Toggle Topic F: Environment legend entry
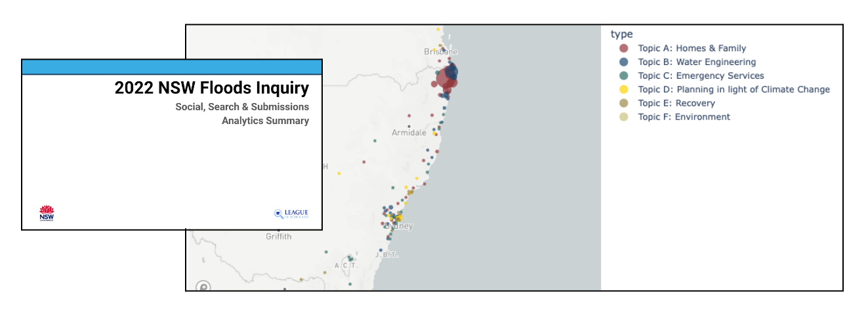 point(684,117)
